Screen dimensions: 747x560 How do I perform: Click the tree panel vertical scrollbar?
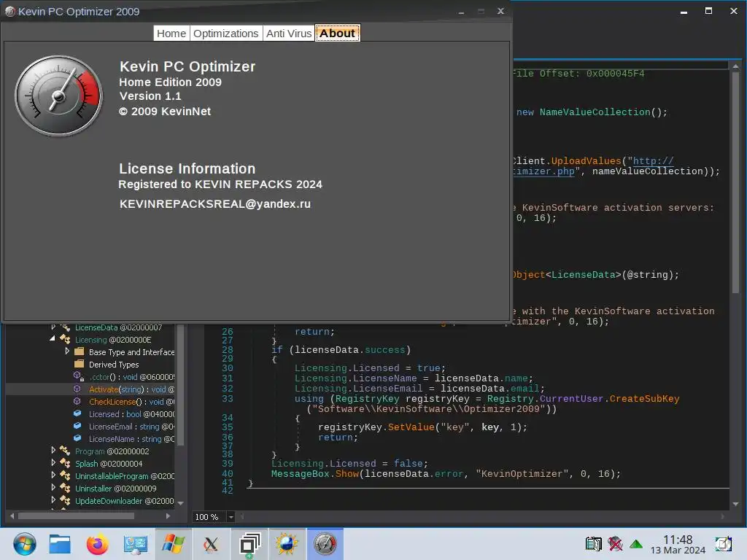181,385
